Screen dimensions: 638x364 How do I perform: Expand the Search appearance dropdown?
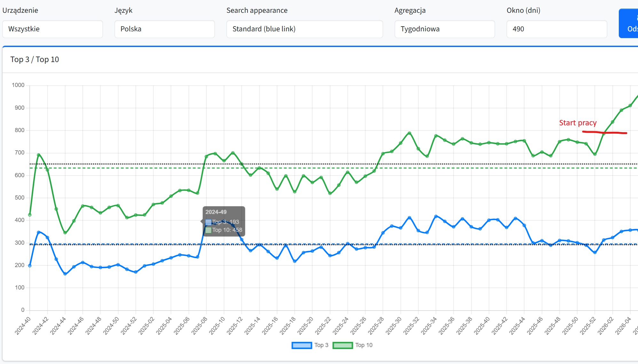tap(304, 29)
